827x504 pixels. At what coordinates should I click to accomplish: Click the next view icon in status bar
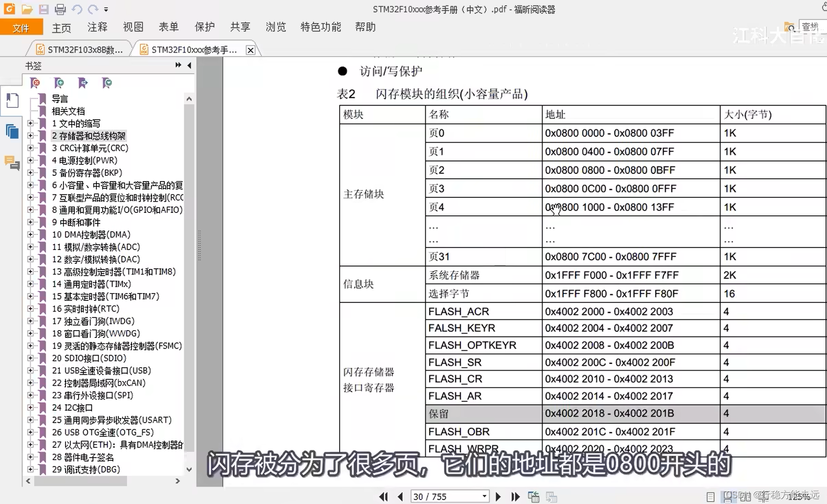pyautogui.click(x=551, y=497)
